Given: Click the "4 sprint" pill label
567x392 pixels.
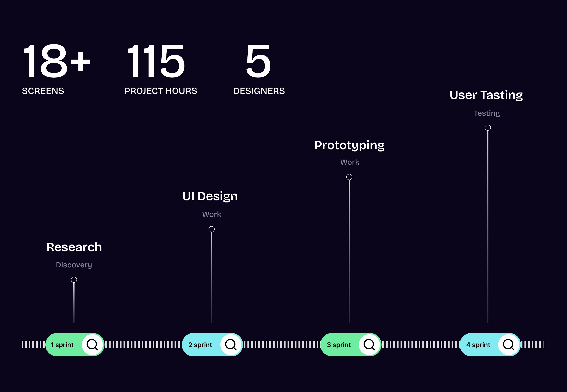Looking at the screenshot, I should (x=478, y=345).
